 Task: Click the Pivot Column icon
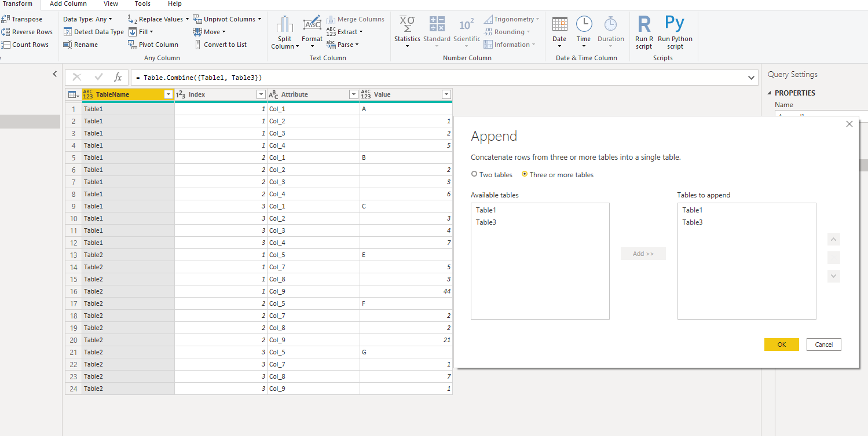[133, 45]
